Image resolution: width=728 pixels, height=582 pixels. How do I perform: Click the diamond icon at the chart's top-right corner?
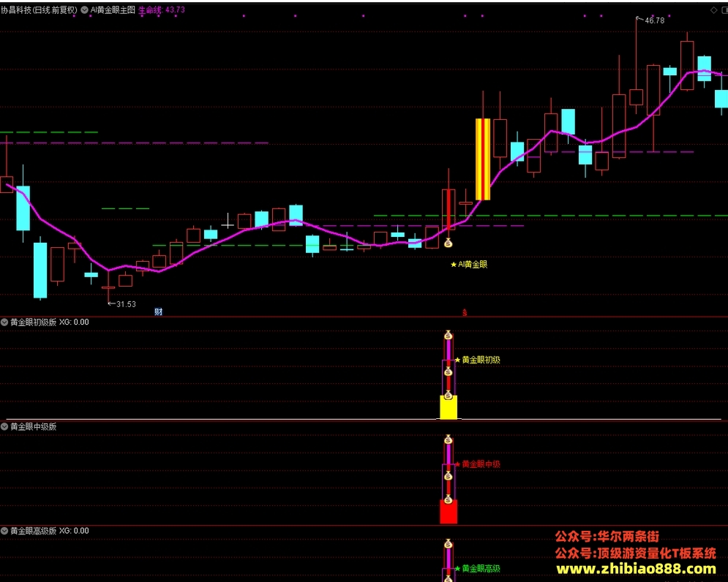pos(714,10)
